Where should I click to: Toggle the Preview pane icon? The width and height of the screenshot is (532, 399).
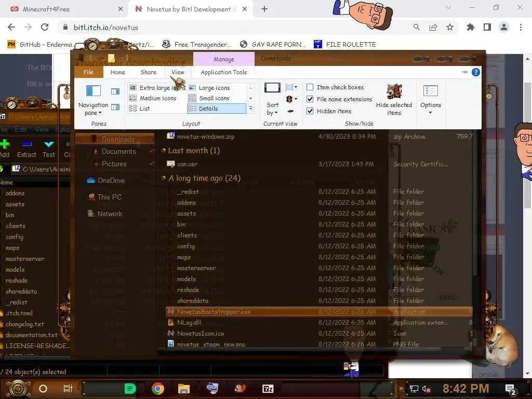(x=115, y=91)
